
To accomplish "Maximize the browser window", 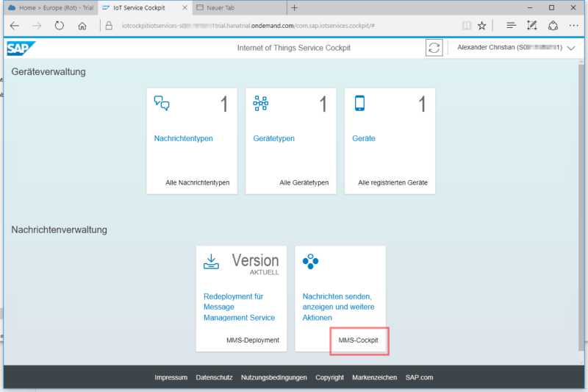I will point(552,7).
